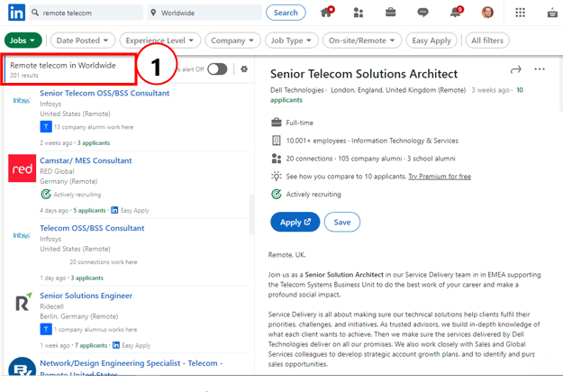Open Telecom OSS/BSS Consultant listing

pos(92,228)
